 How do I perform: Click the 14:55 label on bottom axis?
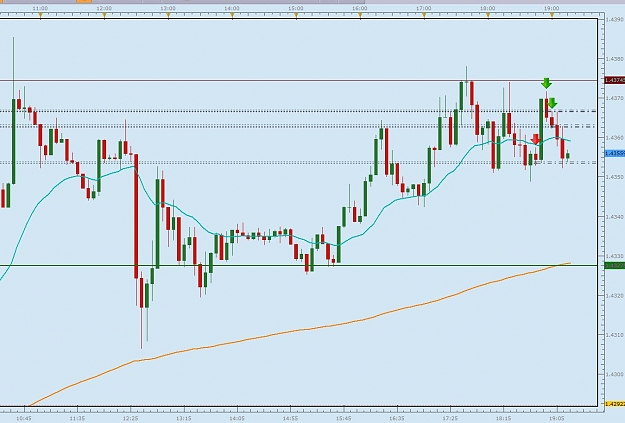click(291, 418)
